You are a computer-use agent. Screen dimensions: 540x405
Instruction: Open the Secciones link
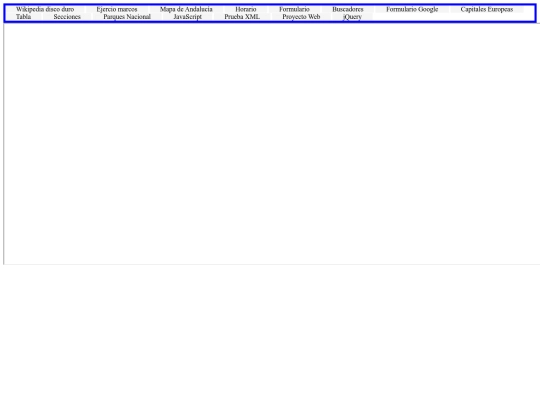67,17
